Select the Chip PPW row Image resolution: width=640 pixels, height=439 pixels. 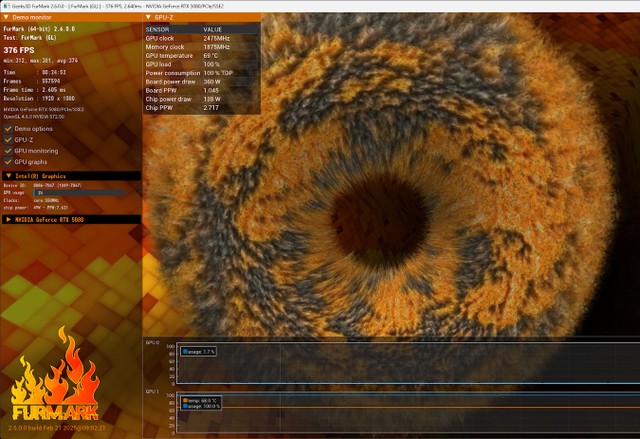202,108
